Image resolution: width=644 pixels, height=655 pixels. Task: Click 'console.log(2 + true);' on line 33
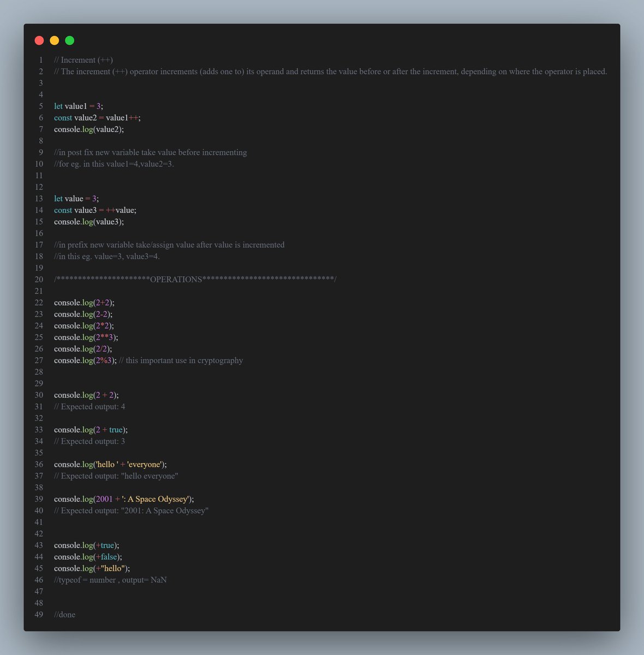[91, 430]
